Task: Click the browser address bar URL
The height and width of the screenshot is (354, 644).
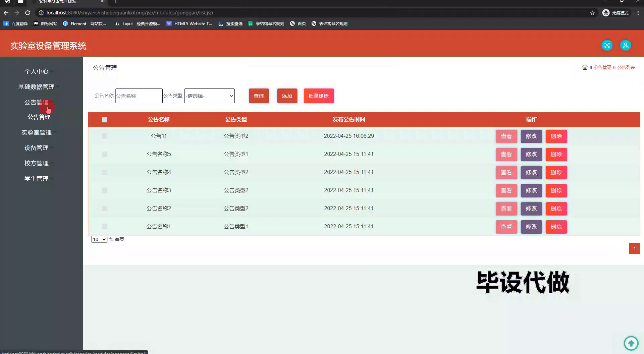Action: pos(129,13)
